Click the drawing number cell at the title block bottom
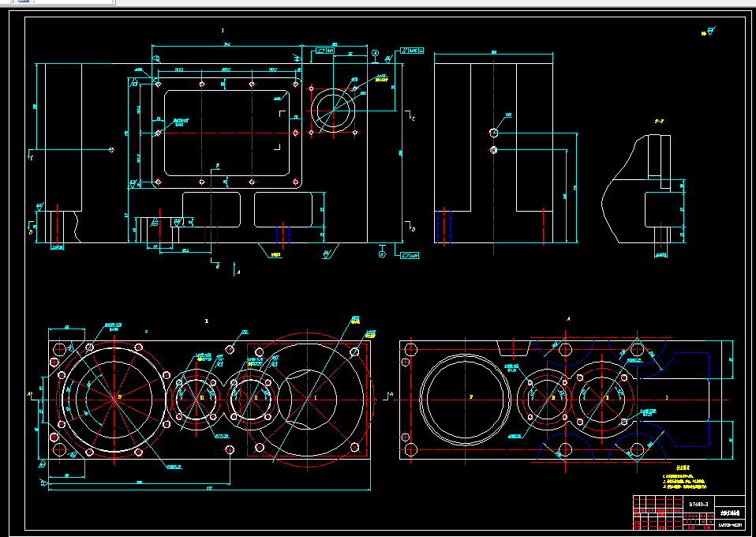 (729, 525)
